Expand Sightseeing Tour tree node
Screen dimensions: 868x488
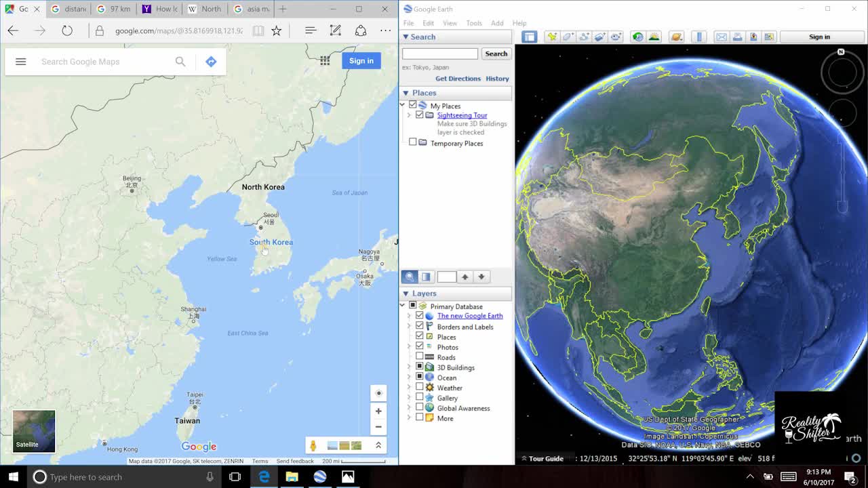pyautogui.click(x=409, y=115)
